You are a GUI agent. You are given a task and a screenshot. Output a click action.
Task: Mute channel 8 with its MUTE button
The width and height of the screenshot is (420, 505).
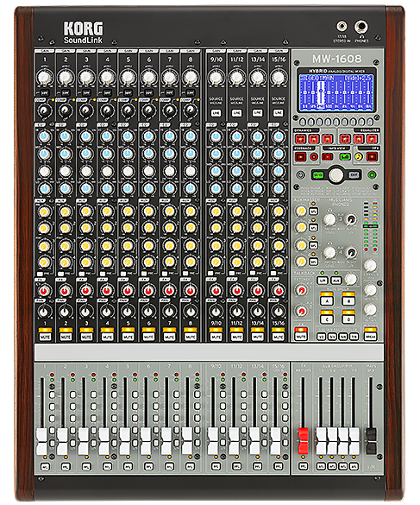click(191, 337)
